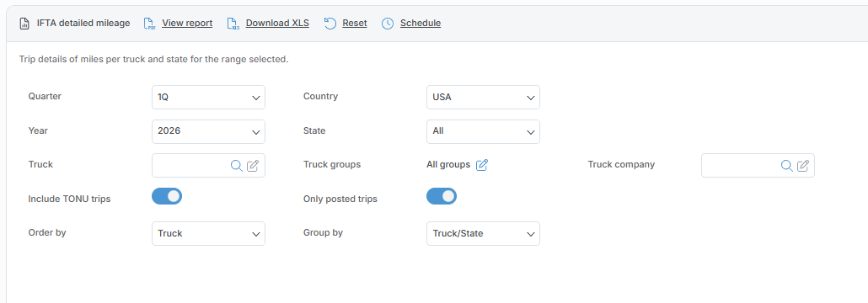This screenshot has width=868, height=303.
Task: Open the Country dropdown showing USA
Action: click(483, 98)
